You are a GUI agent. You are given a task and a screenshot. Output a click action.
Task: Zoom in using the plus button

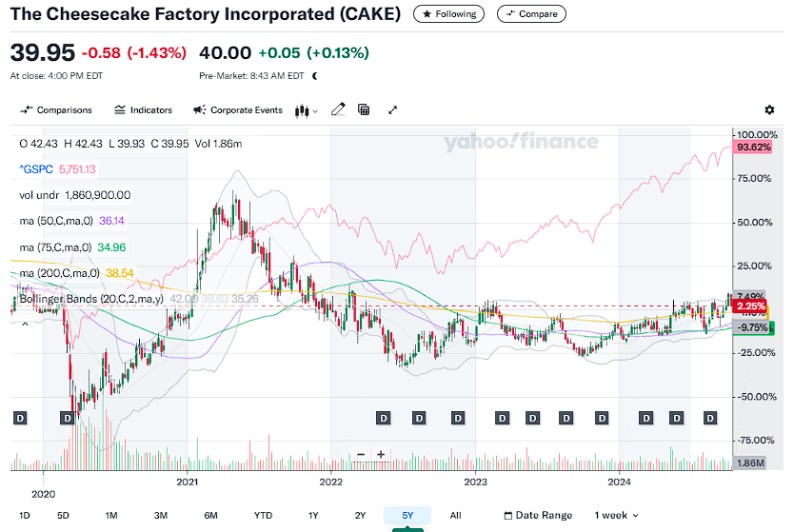[x=381, y=454]
